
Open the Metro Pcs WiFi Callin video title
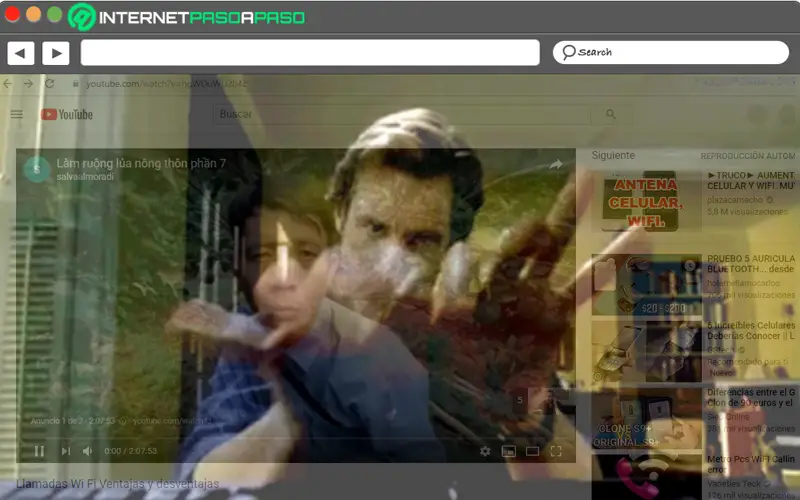pos(751,464)
